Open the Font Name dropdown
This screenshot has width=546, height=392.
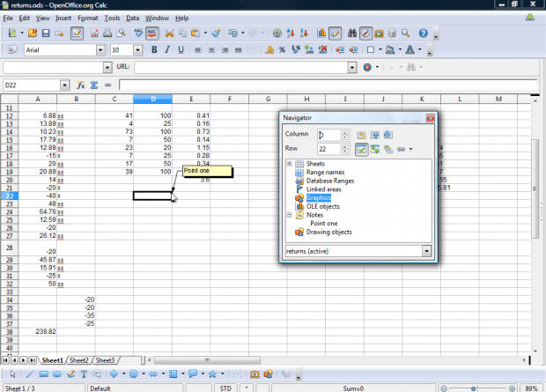pos(100,50)
